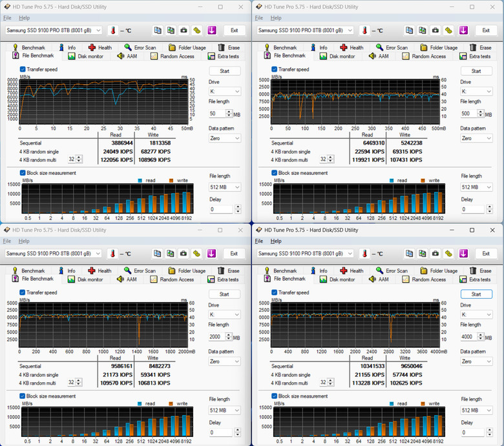The height and width of the screenshot is (446, 504).
Task: Open the Drive K: dropdown in top-left window
Action: pyautogui.click(x=224, y=91)
